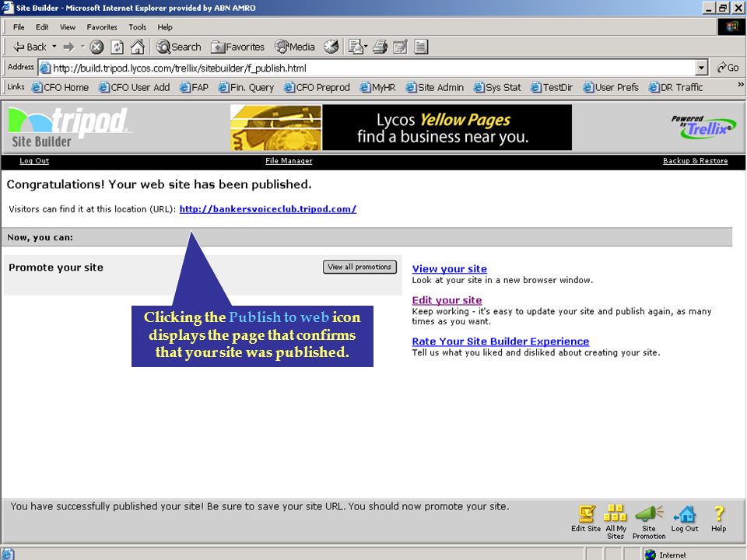Open the Edit menu
The image size is (747, 560).
click(42, 27)
